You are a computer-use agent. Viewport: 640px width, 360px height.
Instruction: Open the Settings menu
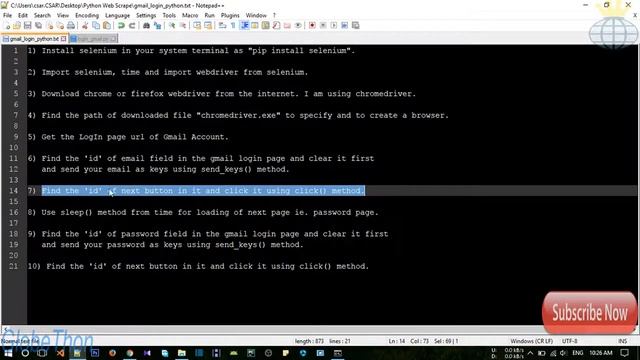[x=146, y=15]
